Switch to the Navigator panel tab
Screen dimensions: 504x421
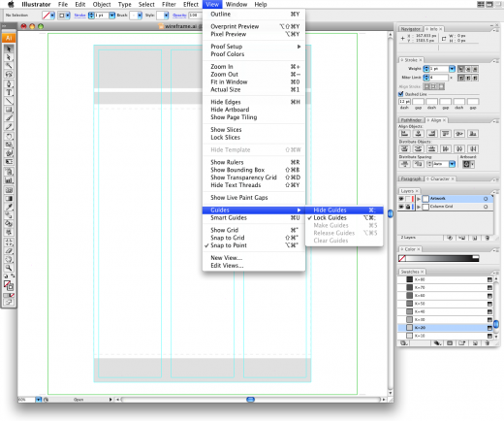410,29
